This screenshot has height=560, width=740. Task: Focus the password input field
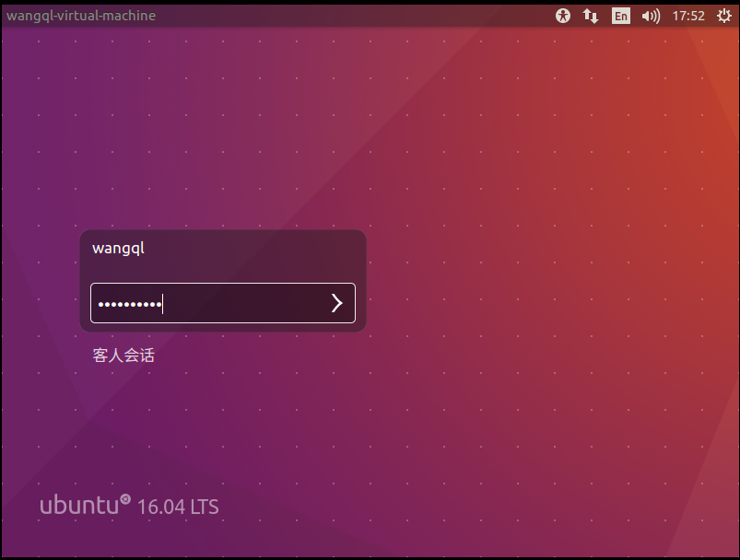(x=223, y=303)
